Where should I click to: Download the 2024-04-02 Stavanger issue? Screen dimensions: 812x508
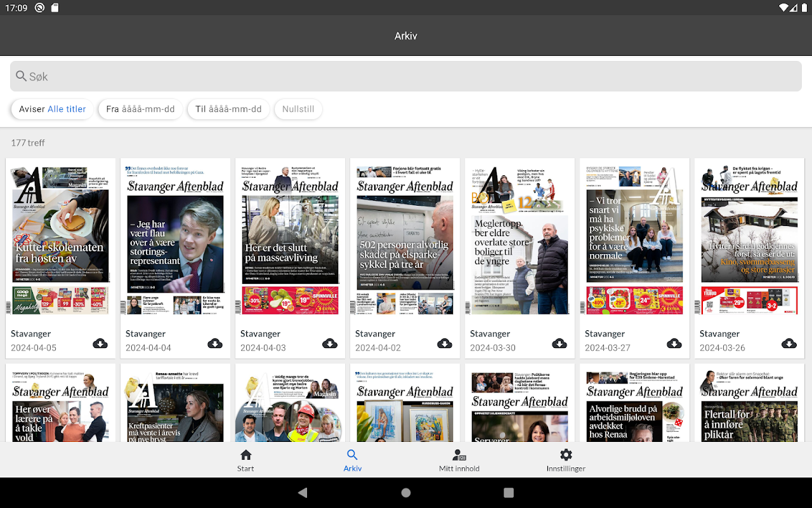(445, 344)
